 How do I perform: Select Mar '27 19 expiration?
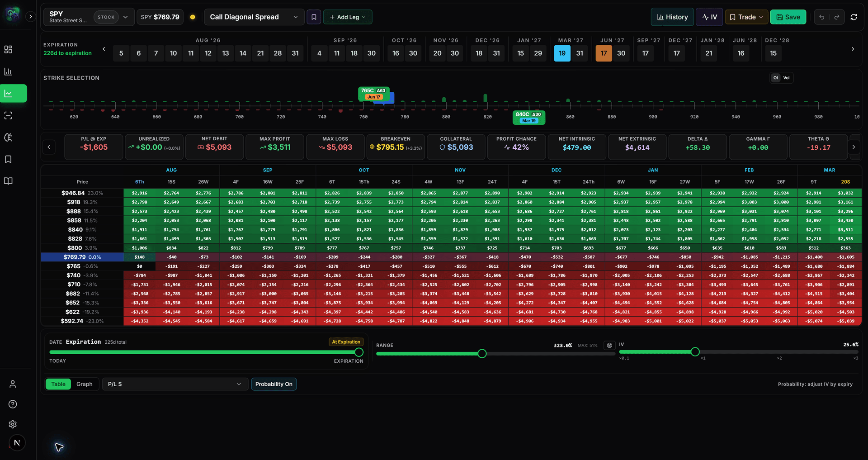(x=562, y=53)
